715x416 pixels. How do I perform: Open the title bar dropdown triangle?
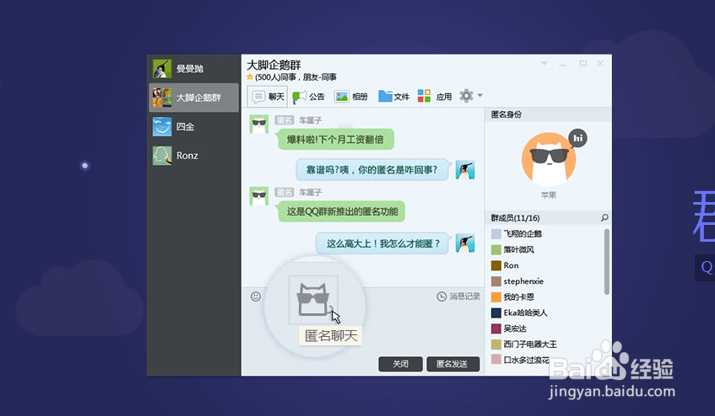[544, 63]
